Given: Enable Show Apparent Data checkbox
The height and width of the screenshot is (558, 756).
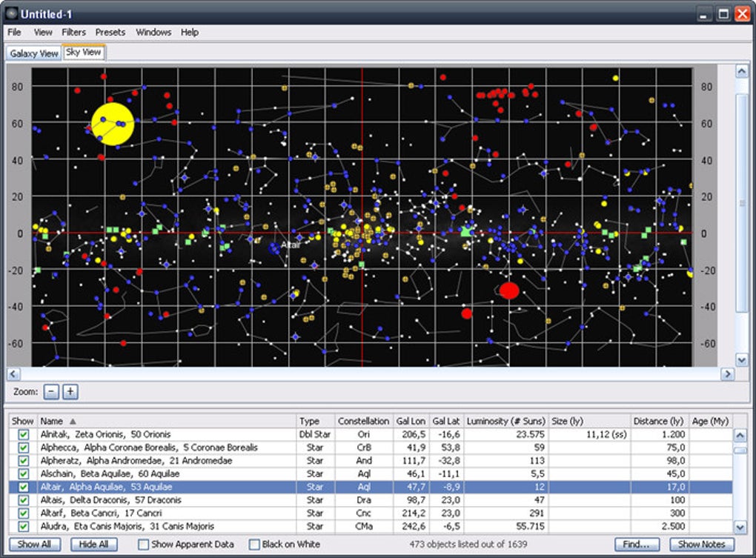Looking at the screenshot, I should pos(144,545).
